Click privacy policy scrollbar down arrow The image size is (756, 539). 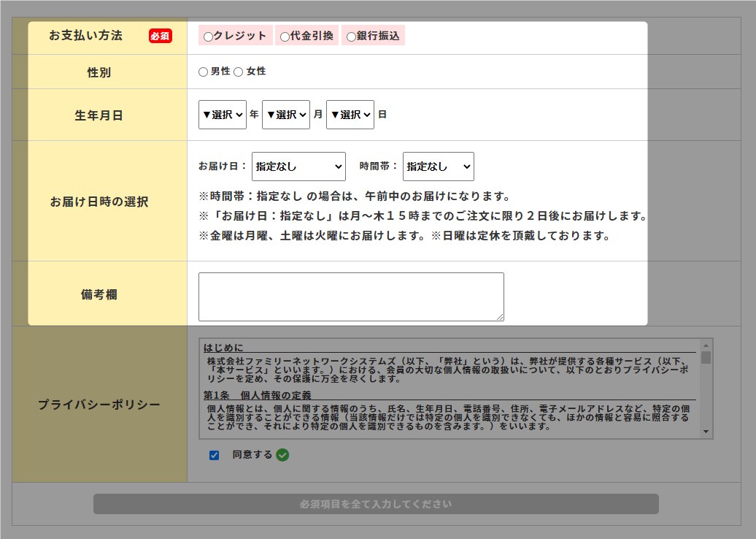[x=706, y=432]
